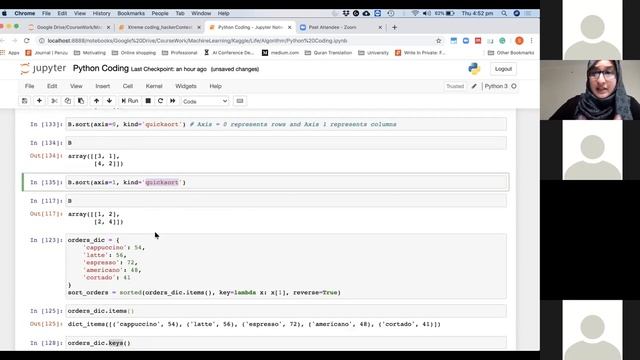Viewport: 640px width, 360px height.
Task: Open the command palette keyboard icon
Action: (x=240, y=101)
